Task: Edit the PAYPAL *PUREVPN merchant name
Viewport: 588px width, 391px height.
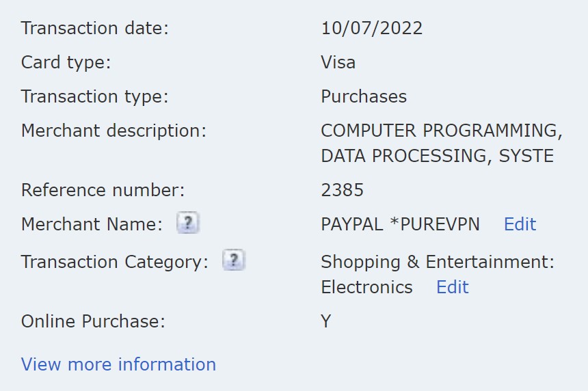Action: pyautogui.click(x=520, y=224)
